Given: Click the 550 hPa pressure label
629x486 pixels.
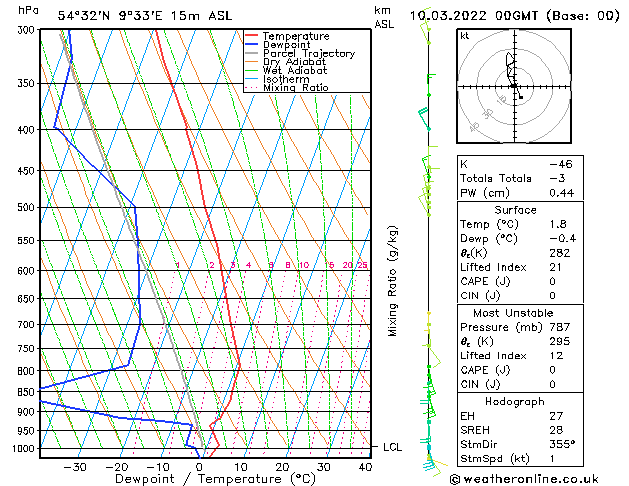Looking at the screenshot, I should [x=28, y=241].
